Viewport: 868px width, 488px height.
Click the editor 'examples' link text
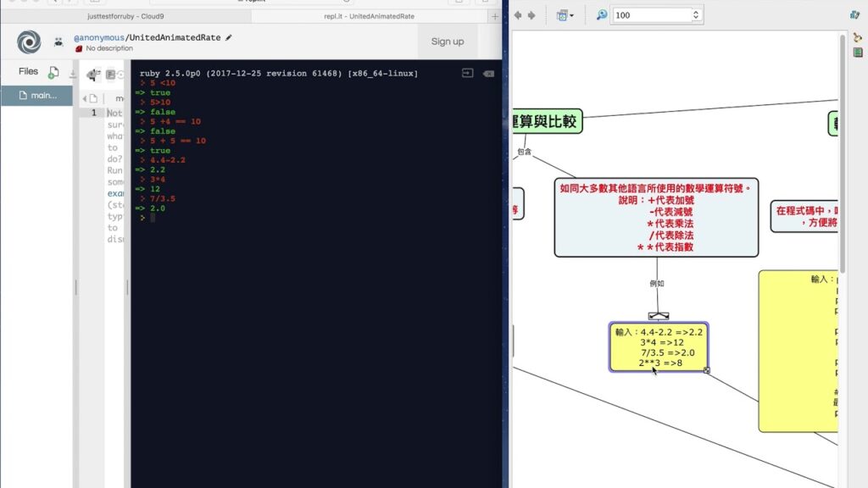tap(115, 194)
